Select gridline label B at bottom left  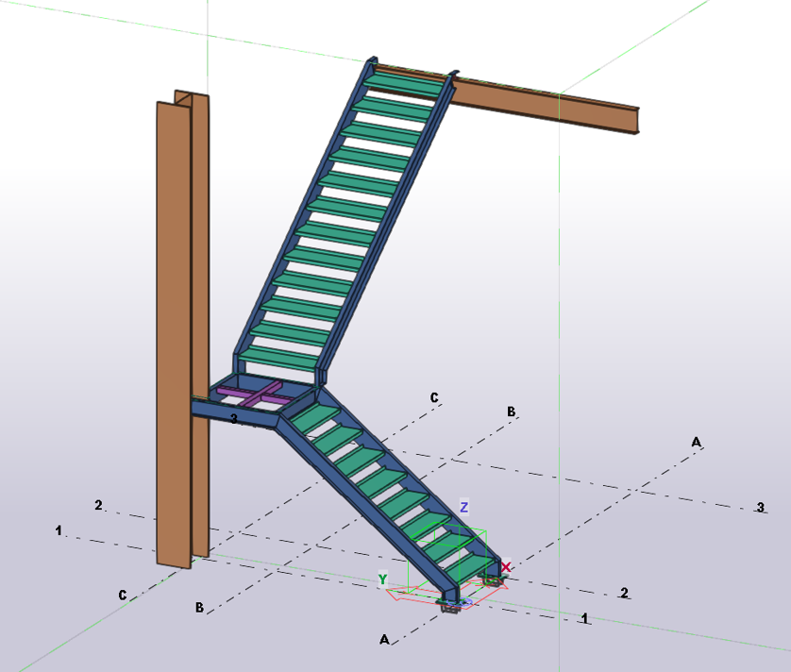[x=199, y=607]
